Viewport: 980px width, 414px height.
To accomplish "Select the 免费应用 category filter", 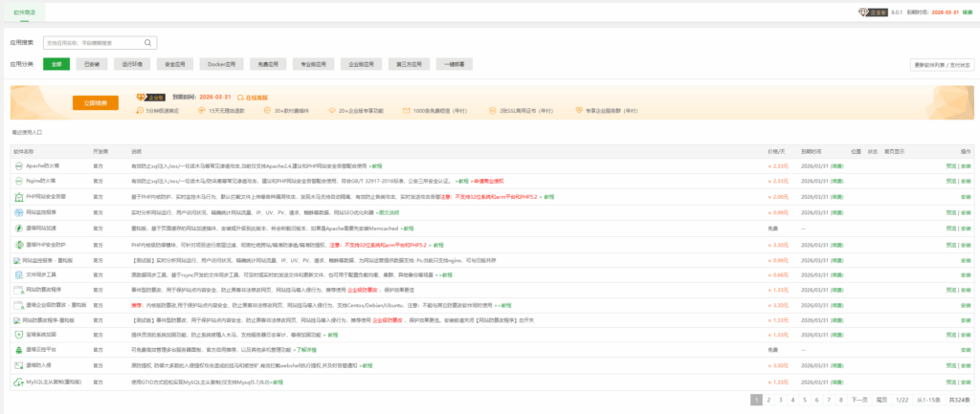I will click(266, 64).
